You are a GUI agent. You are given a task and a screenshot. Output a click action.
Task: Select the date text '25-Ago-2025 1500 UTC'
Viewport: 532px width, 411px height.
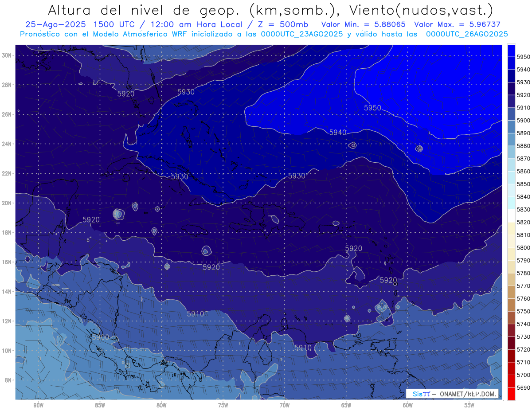(80, 24)
